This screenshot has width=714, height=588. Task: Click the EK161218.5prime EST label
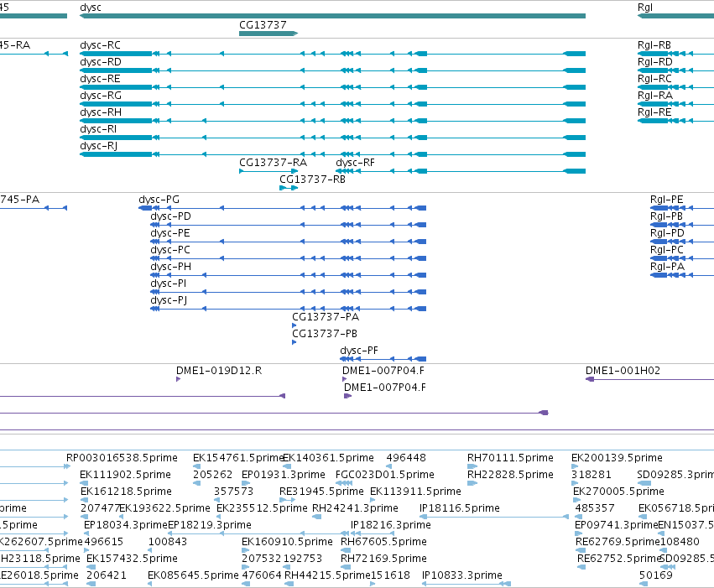pos(126,491)
